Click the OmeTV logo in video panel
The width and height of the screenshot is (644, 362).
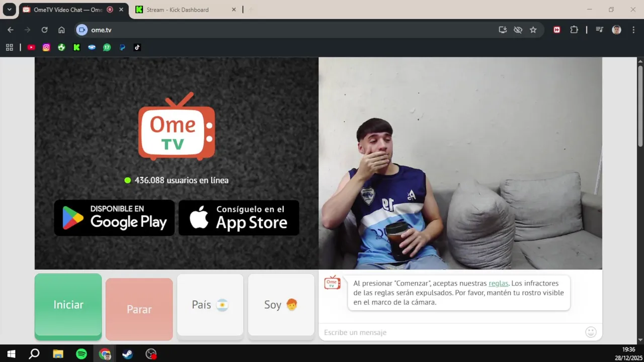(x=177, y=126)
